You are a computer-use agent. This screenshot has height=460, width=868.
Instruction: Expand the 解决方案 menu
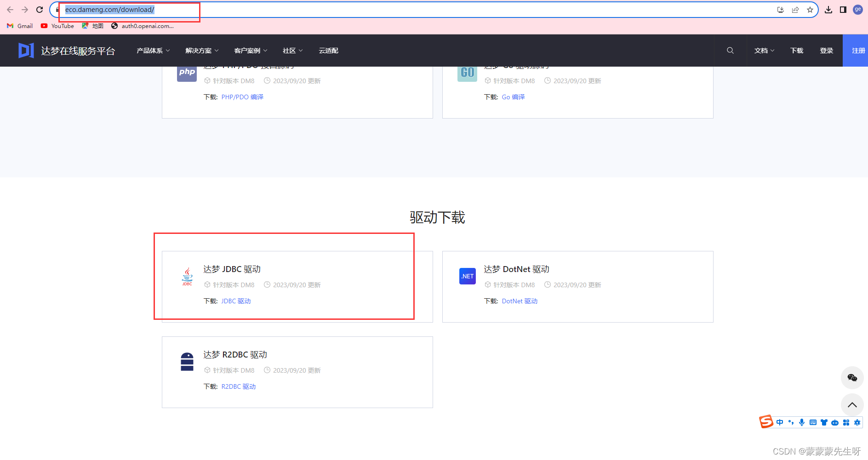201,51
